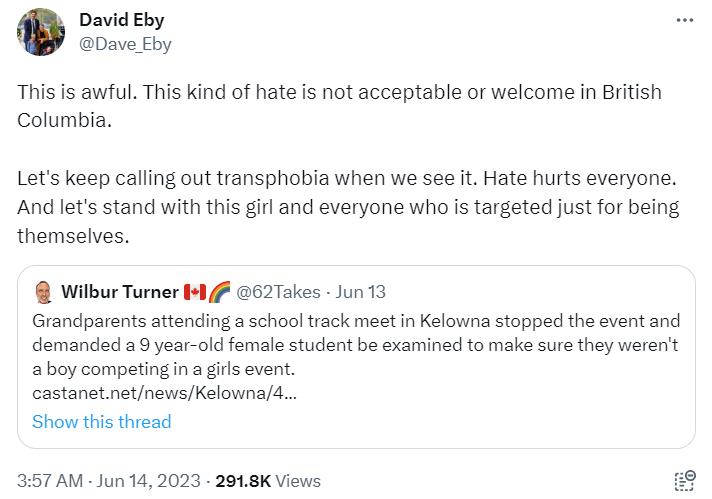Open the quoted tweet about Kelowna grandparents
712x499 pixels.
coord(356,345)
